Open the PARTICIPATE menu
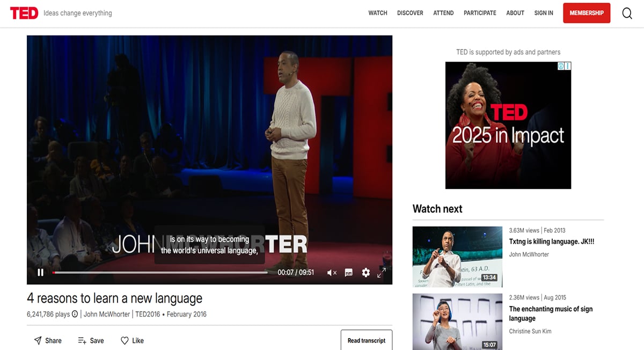Image resolution: width=644 pixels, height=350 pixels. 480,13
